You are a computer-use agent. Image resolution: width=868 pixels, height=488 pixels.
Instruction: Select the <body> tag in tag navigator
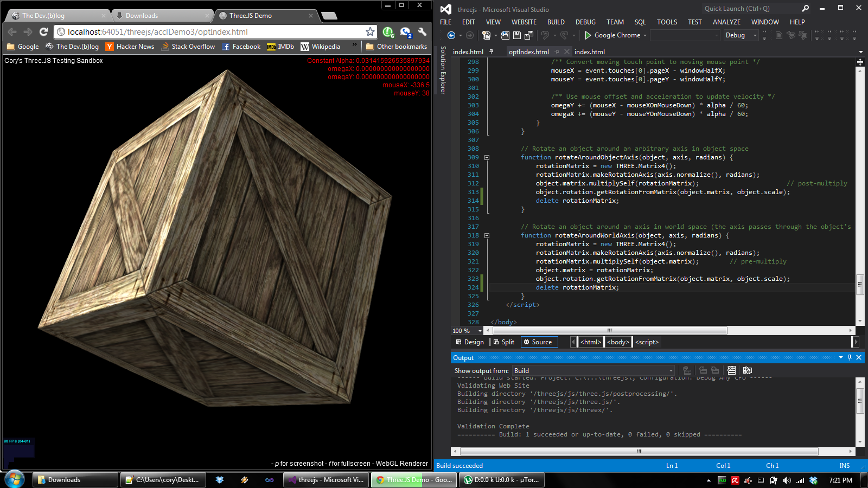[x=618, y=342]
